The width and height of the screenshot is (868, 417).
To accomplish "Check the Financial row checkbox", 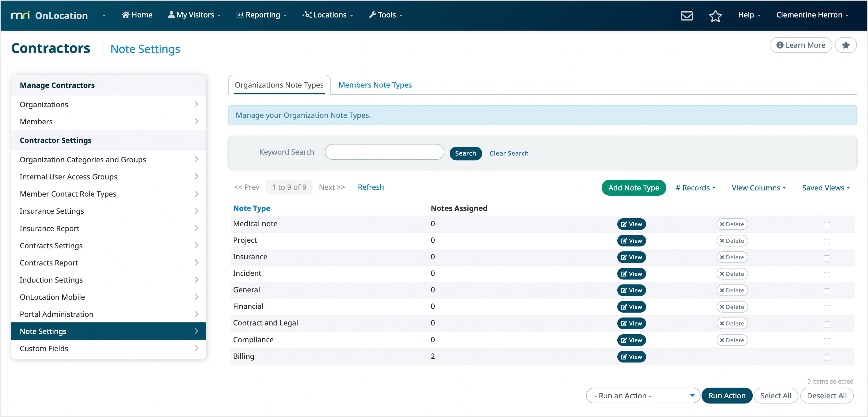I will [827, 308].
